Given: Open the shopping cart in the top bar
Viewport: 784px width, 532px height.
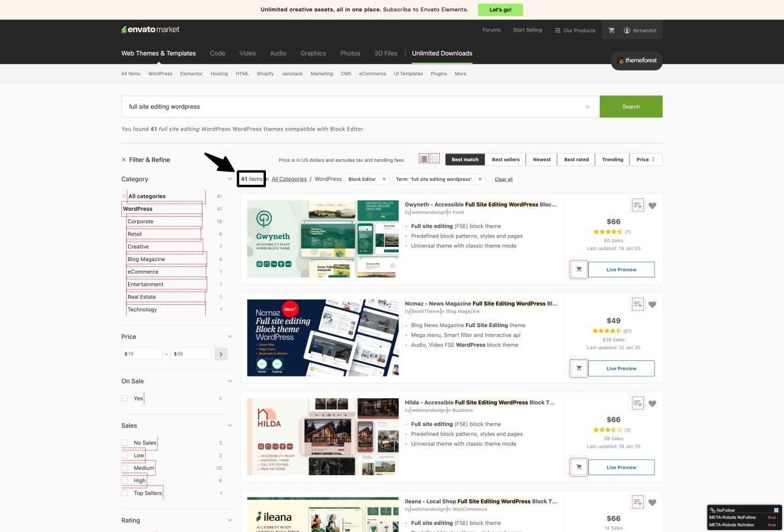Looking at the screenshot, I should coord(612,29).
